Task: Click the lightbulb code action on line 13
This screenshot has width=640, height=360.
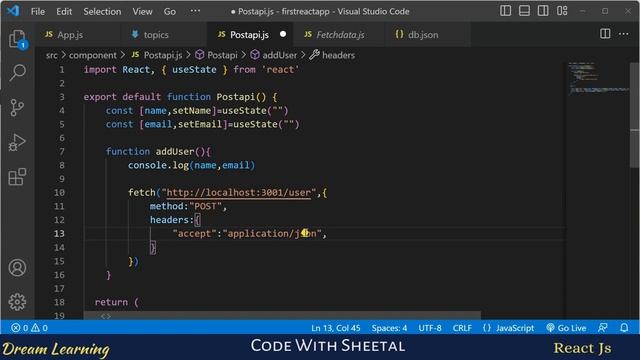Action: coord(305,233)
